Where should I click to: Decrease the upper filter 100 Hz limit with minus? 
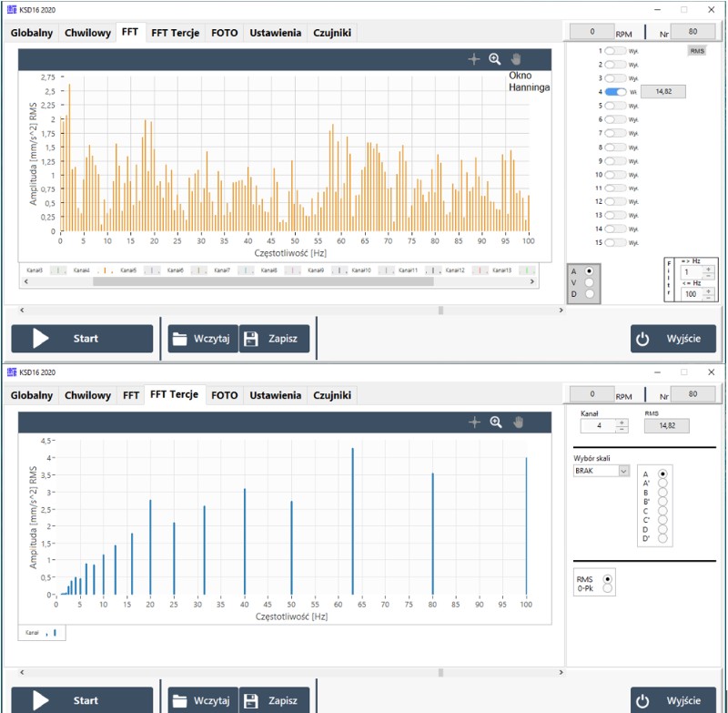[x=707, y=299]
